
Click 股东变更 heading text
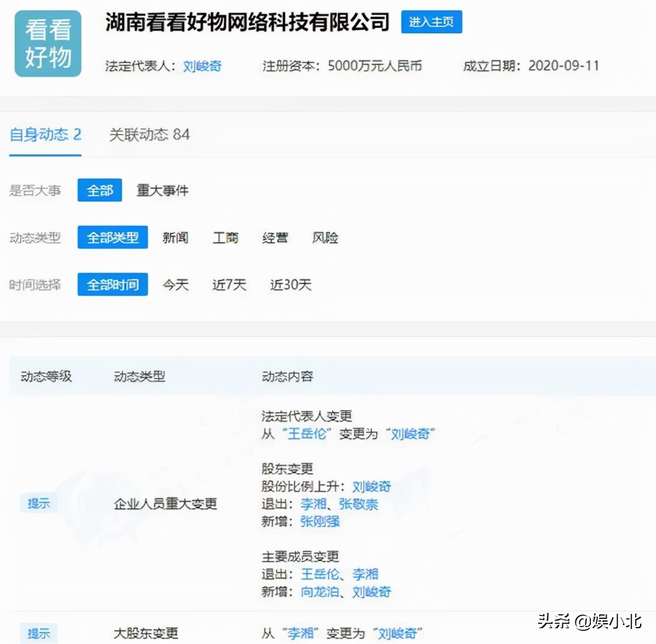tap(287, 468)
